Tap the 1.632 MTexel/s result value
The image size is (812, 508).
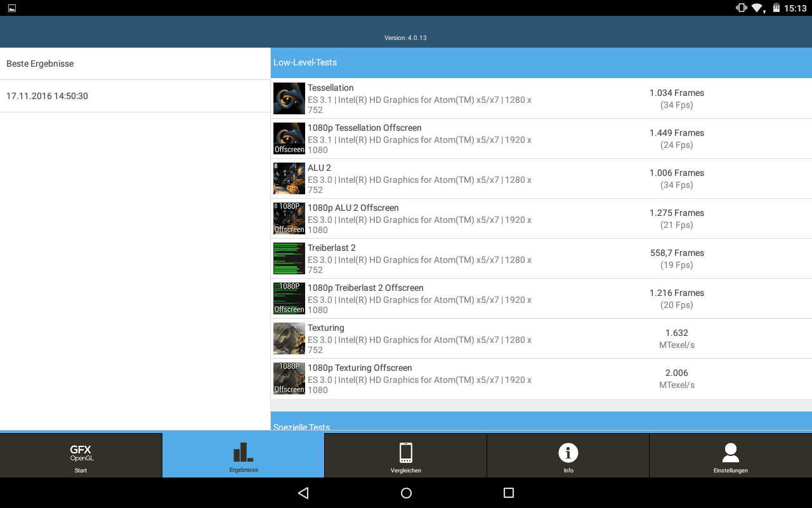pos(677,339)
